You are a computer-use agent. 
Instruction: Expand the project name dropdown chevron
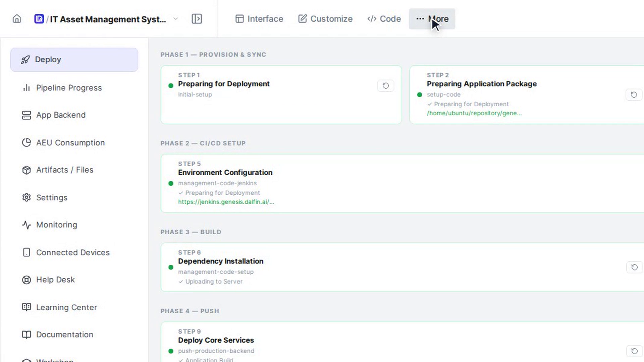(x=175, y=19)
